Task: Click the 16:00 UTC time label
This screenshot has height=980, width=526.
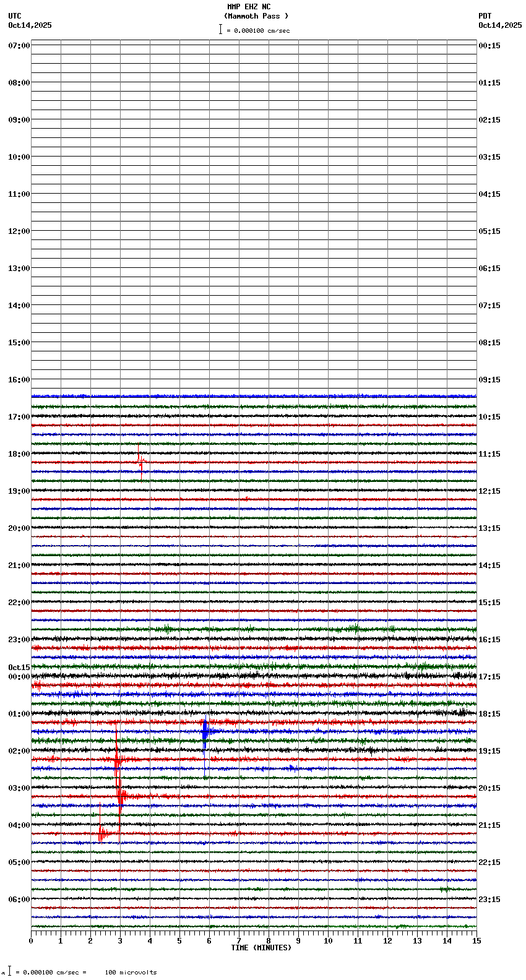Action: click(x=19, y=380)
